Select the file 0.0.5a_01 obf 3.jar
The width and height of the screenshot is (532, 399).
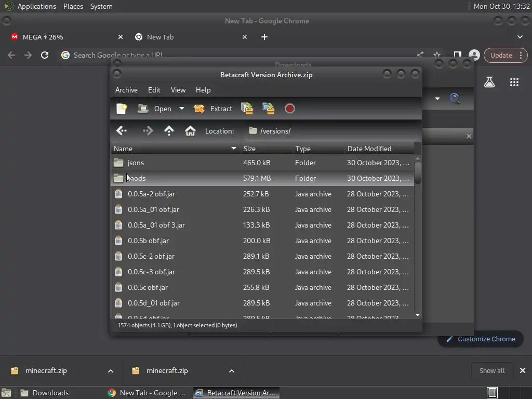pyautogui.click(x=262, y=225)
